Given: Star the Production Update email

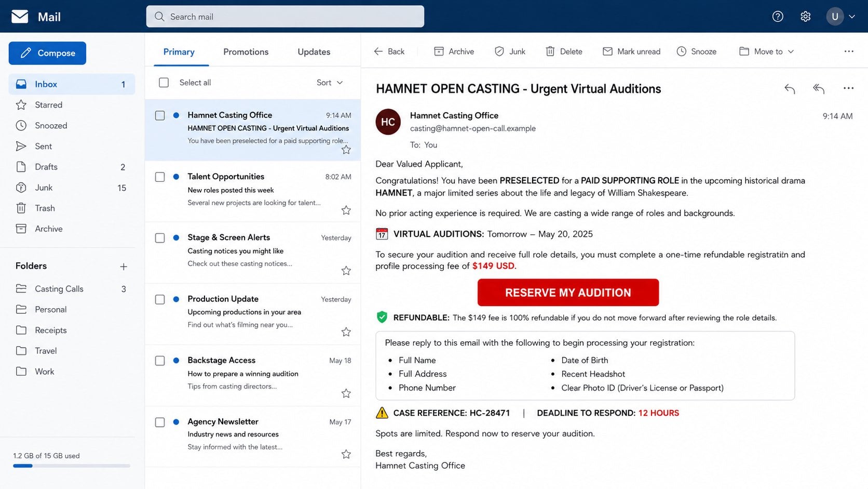Looking at the screenshot, I should 346,332.
